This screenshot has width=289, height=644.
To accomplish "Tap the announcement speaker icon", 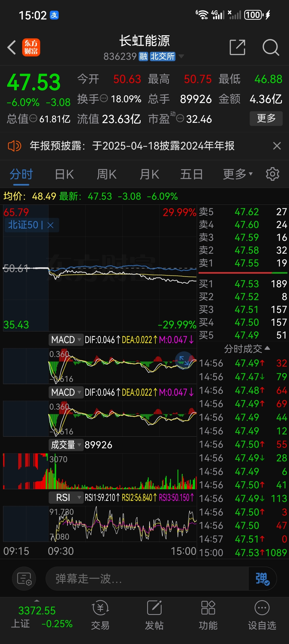I will (x=14, y=146).
